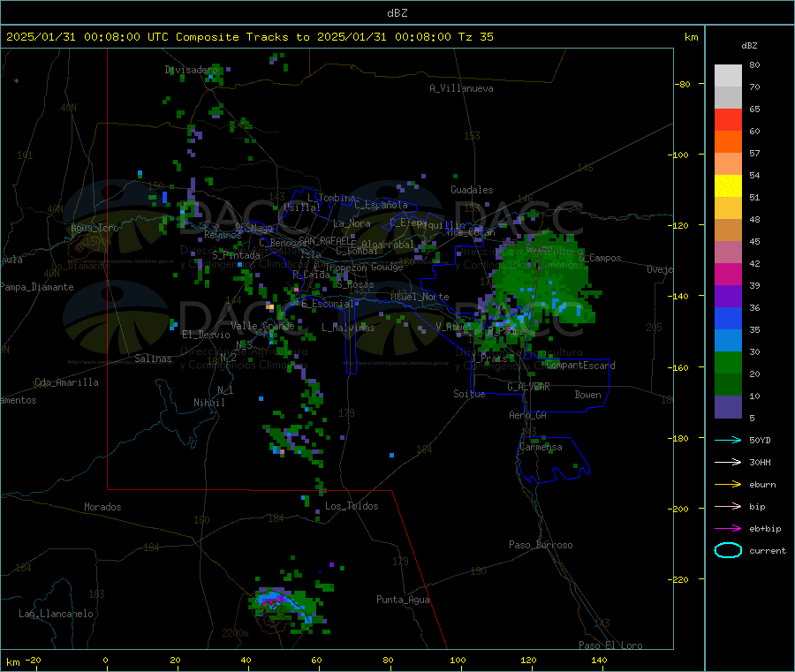This screenshot has height=672, width=795.
Task: Click the S_Pintada map label
Action: click(236, 255)
